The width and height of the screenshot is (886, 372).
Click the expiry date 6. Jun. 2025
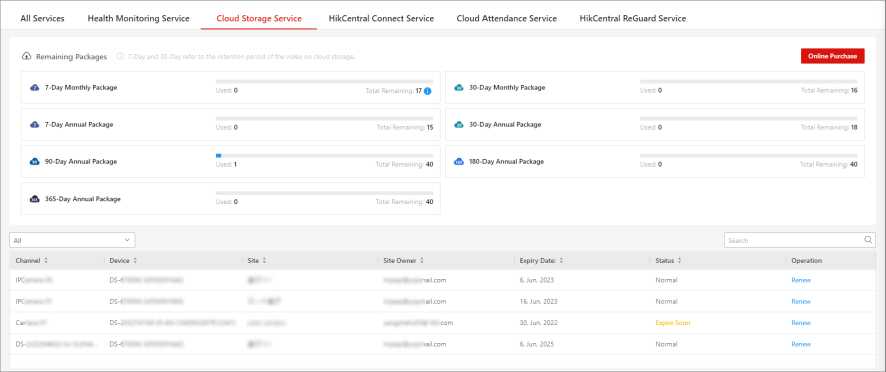coord(537,344)
